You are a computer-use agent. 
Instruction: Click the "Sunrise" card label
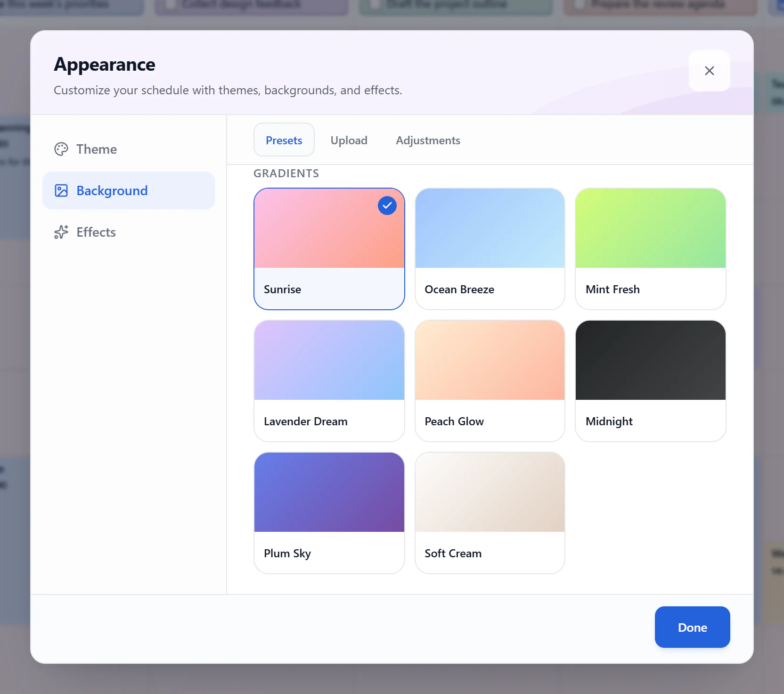[282, 289]
